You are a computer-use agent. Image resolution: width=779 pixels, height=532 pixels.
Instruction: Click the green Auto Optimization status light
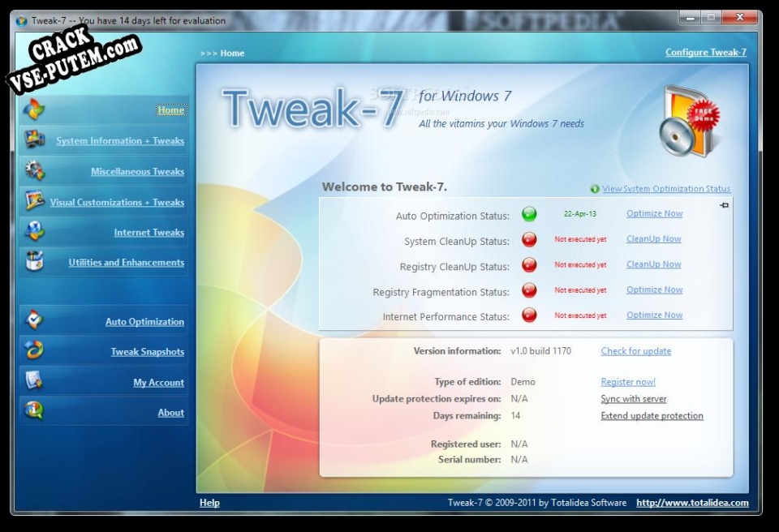point(529,214)
